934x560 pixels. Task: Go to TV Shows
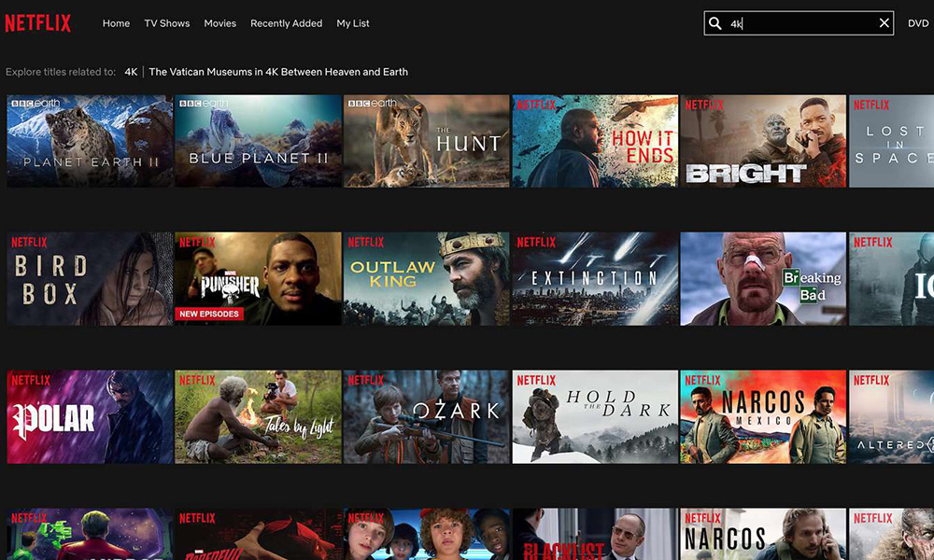coord(167,23)
